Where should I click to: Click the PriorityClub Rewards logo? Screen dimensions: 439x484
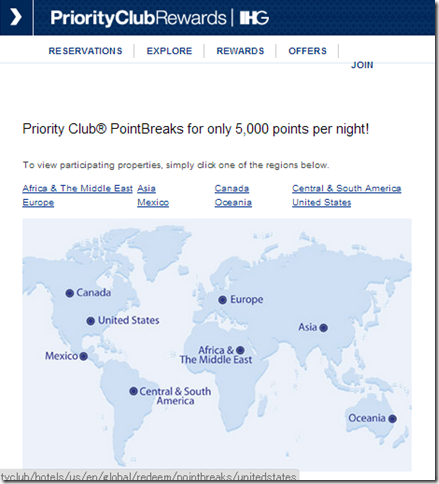coord(138,18)
